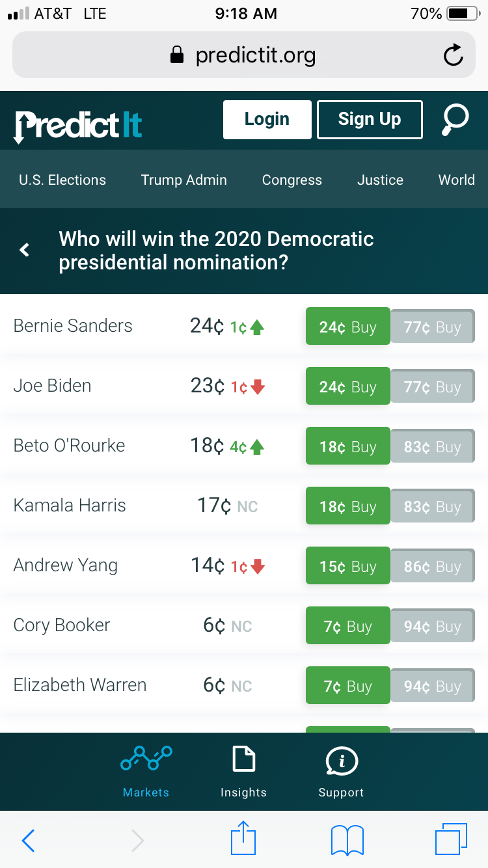Open Safari tabs overview icon
488x868 pixels.
[451, 839]
